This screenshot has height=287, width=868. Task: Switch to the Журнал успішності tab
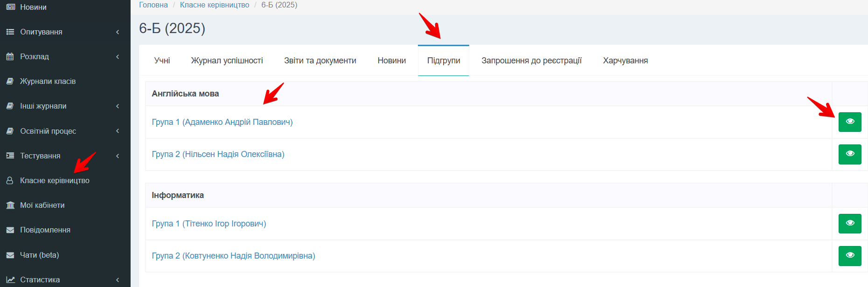point(227,61)
